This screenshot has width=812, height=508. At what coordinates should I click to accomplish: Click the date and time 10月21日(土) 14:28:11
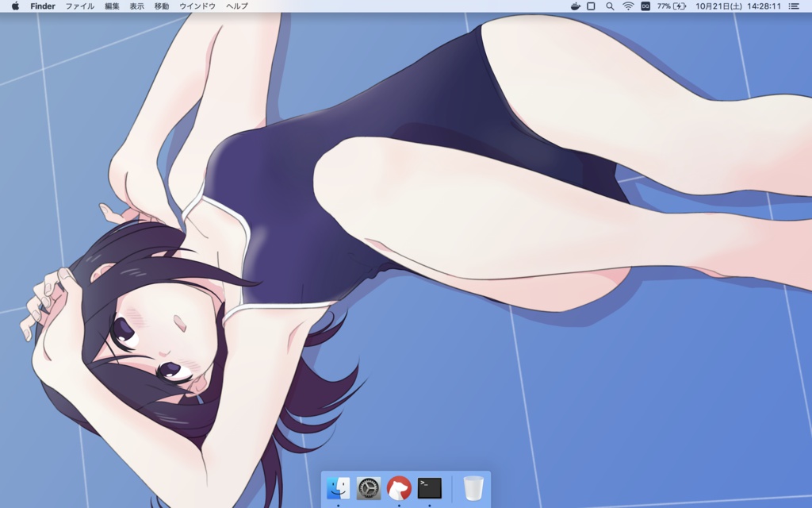(738, 6)
